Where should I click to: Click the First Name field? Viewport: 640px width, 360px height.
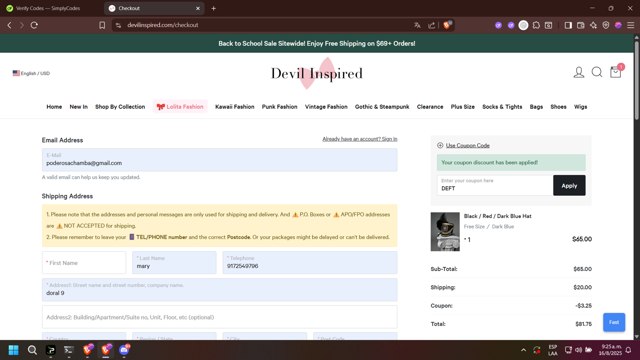[x=84, y=262]
